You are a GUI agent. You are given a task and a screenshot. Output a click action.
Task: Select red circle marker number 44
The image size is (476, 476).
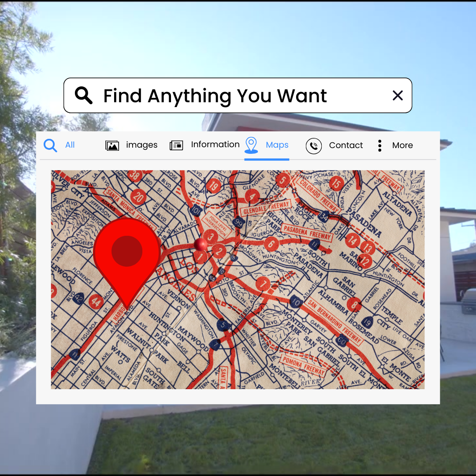[x=96, y=301]
